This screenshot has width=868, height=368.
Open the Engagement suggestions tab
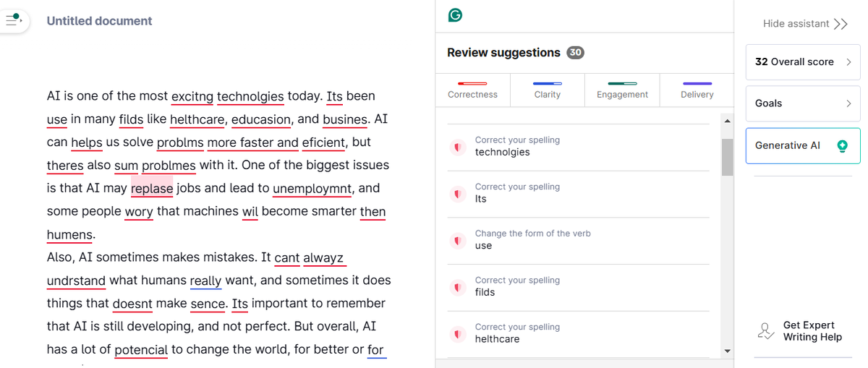622,90
